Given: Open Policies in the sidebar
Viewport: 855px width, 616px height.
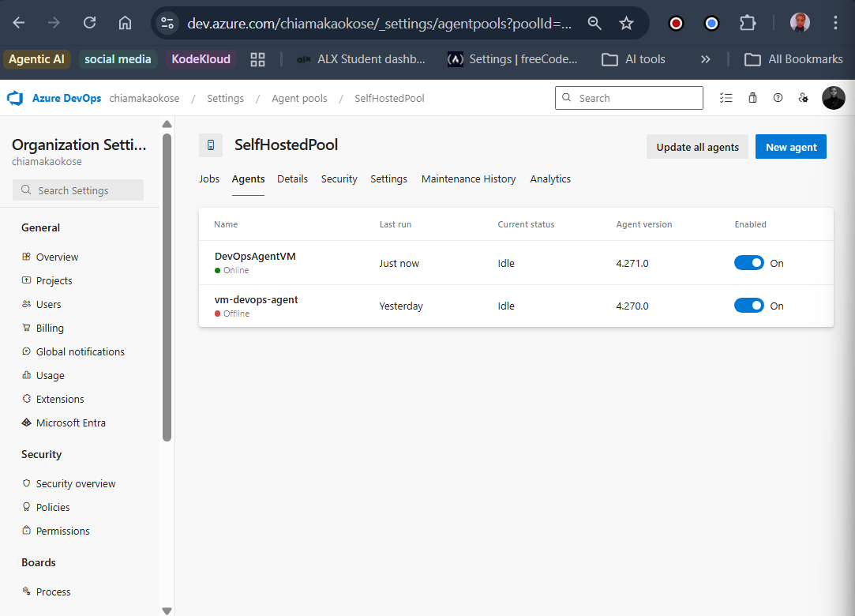Looking at the screenshot, I should [x=53, y=508].
